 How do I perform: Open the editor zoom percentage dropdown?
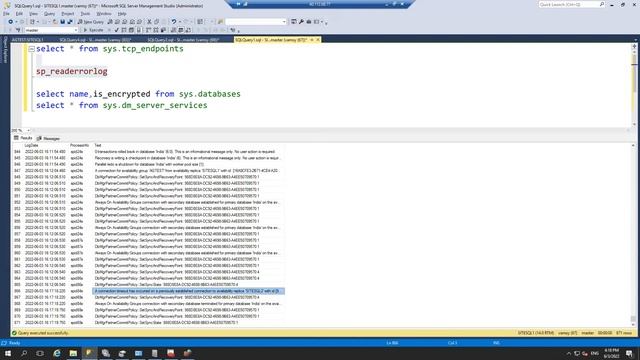[28, 130]
